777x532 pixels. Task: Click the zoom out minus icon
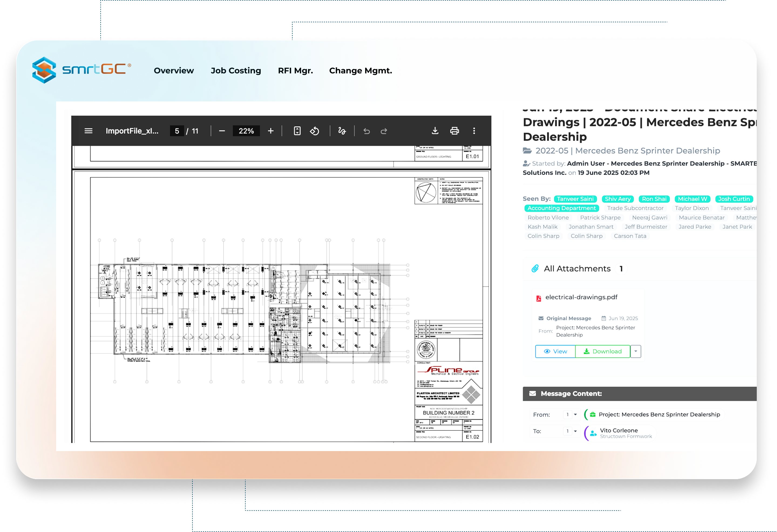click(x=222, y=131)
